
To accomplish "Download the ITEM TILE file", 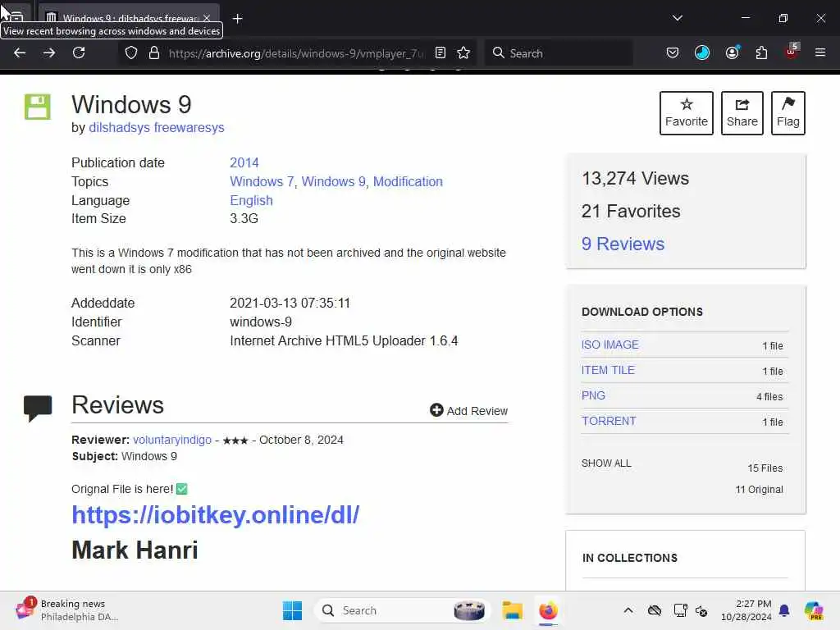I will tap(608, 370).
